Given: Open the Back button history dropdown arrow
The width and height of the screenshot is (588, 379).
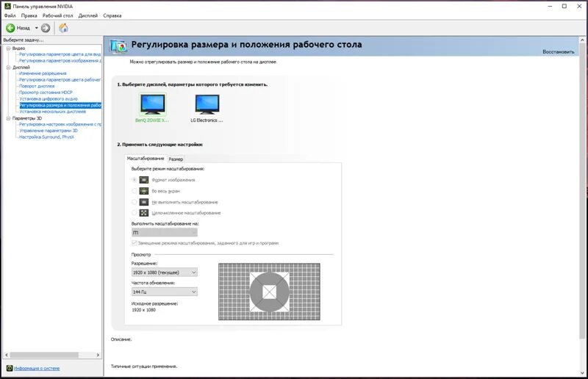Looking at the screenshot, I should coord(36,28).
